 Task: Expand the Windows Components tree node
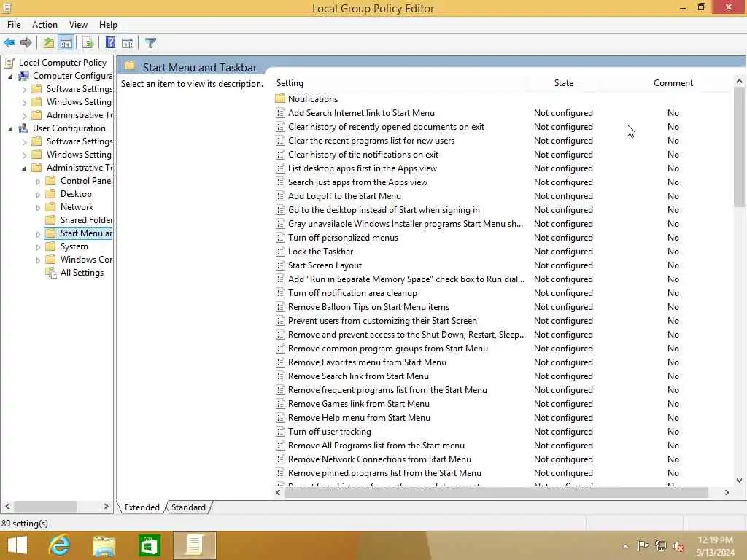click(x=38, y=260)
